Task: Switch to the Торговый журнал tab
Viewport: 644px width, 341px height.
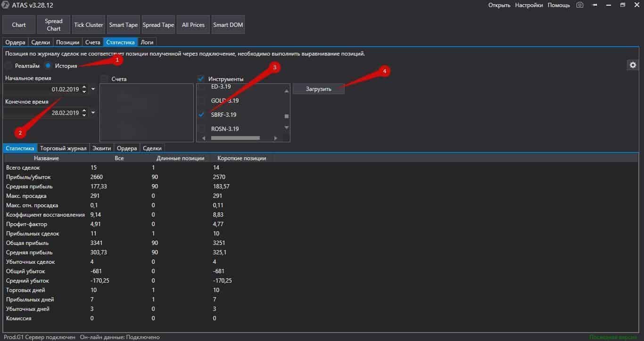Action: coord(63,148)
